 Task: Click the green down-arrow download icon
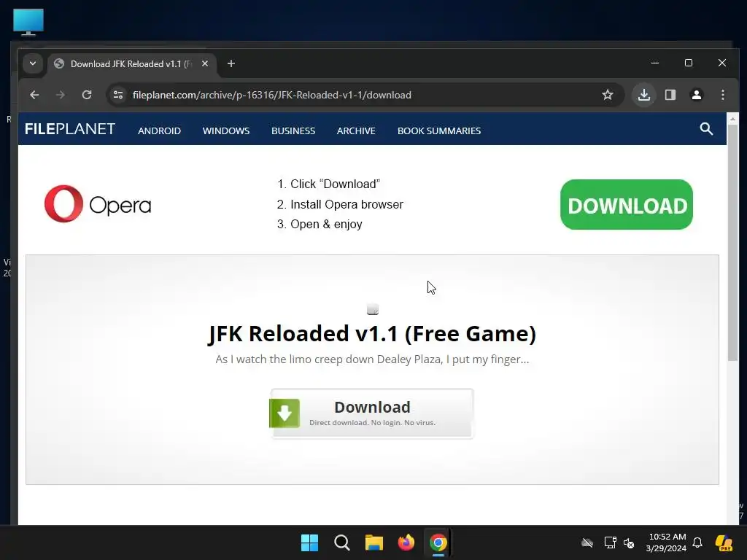pos(285,413)
